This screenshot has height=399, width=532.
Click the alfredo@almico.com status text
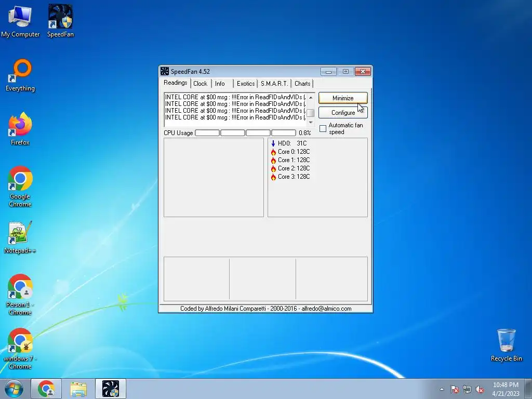pos(326,309)
